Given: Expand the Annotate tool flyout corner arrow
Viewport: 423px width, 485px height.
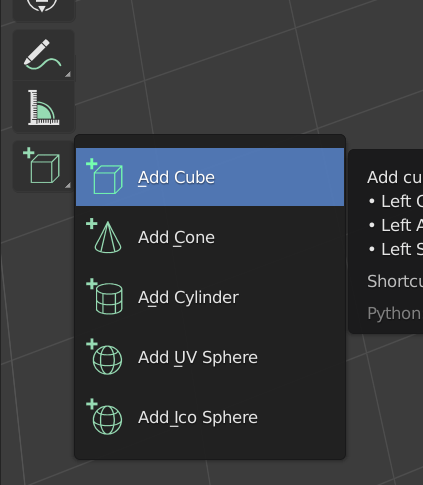Looking at the screenshot, I should click(68, 74).
